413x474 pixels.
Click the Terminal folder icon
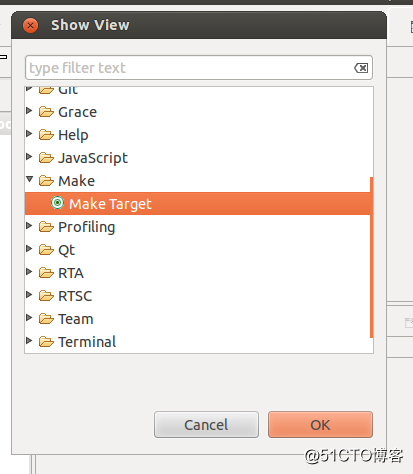click(46, 342)
